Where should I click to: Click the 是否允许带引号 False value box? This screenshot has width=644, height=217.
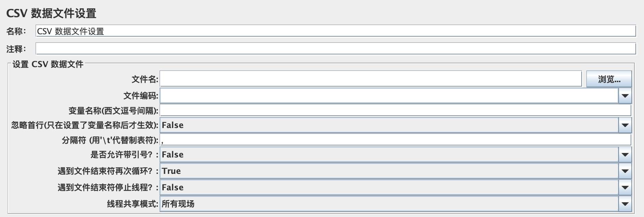(x=389, y=155)
